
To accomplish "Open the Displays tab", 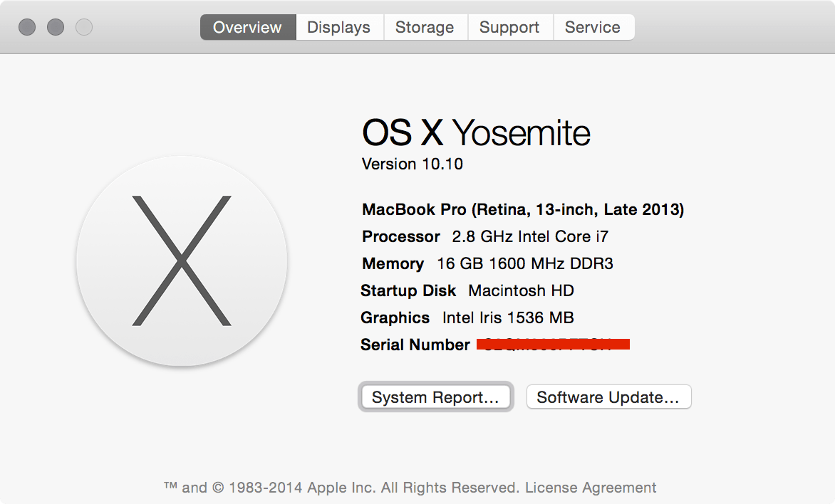I will point(338,28).
